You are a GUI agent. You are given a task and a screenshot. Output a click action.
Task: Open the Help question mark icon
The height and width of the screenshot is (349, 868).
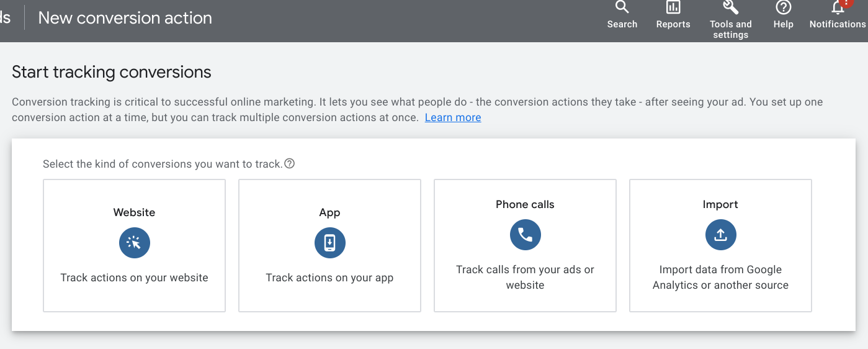(784, 7)
